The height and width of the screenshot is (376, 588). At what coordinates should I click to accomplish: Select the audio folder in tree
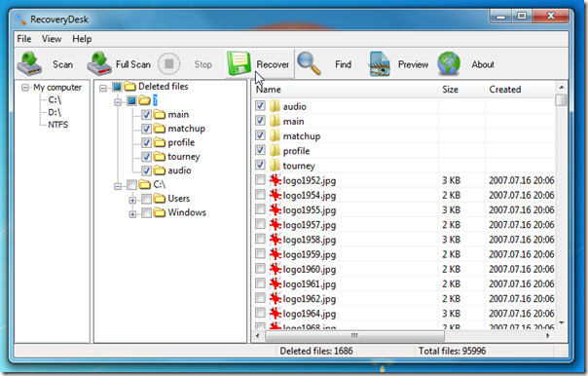click(x=180, y=170)
